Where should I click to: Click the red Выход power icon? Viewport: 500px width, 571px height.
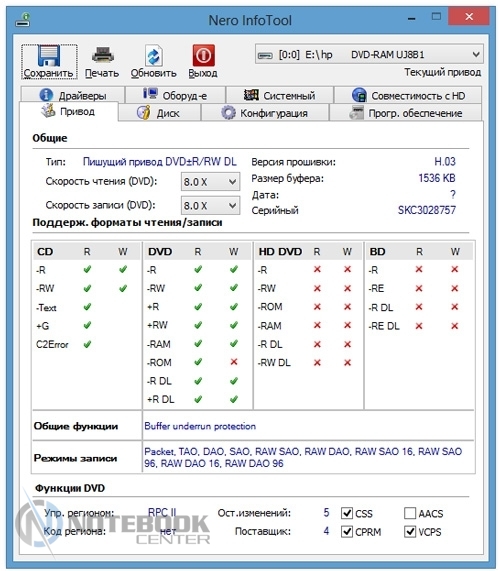203,55
